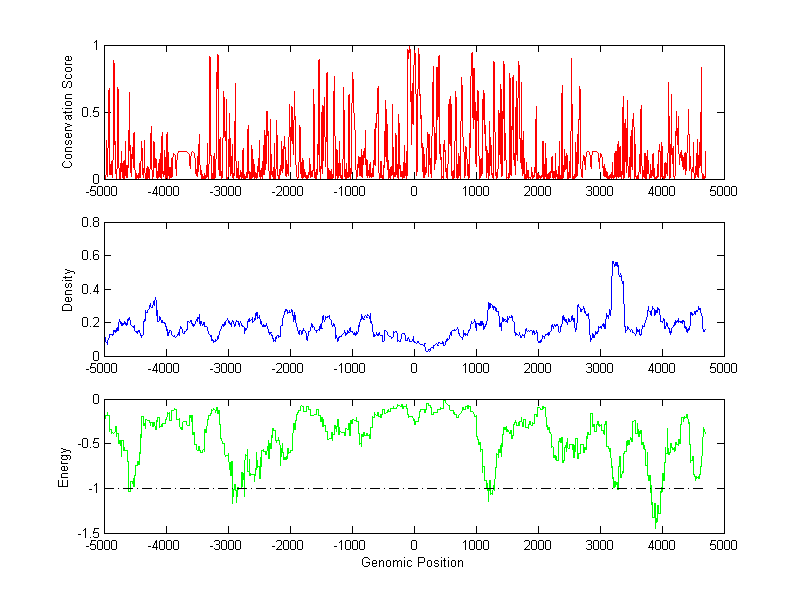Click the blue density bump near -4200
This screenshot has height=599, width=800.
click(x=155, y=300)
